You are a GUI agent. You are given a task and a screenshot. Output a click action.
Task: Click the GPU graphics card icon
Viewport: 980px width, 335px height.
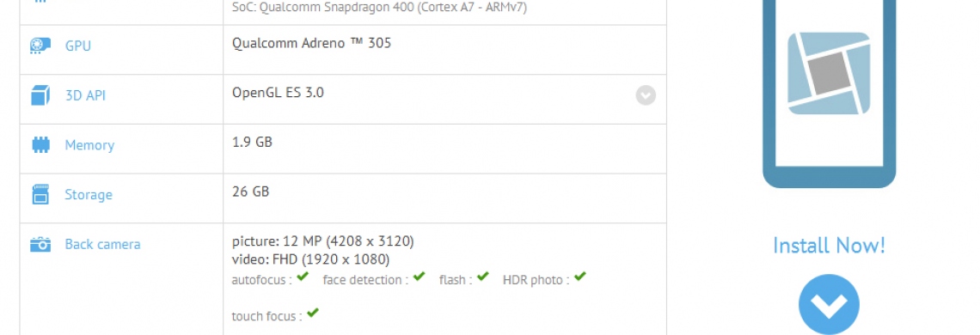point(40,46)
